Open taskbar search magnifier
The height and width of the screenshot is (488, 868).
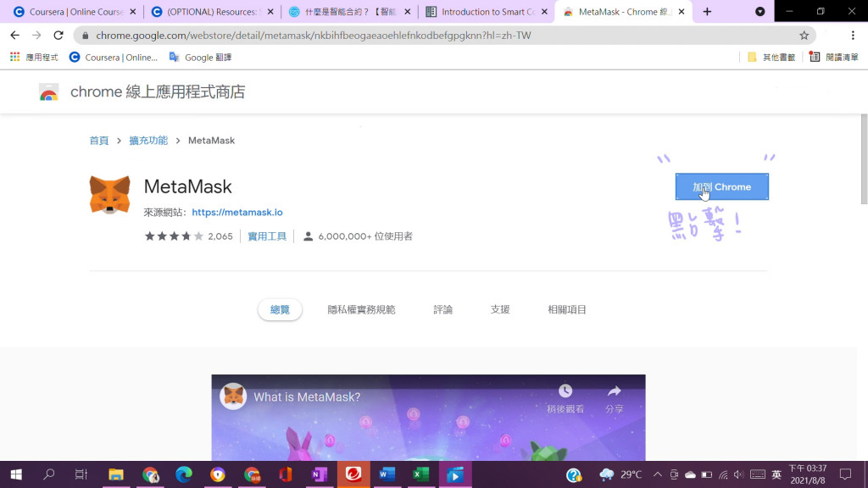tap(48, 474)
